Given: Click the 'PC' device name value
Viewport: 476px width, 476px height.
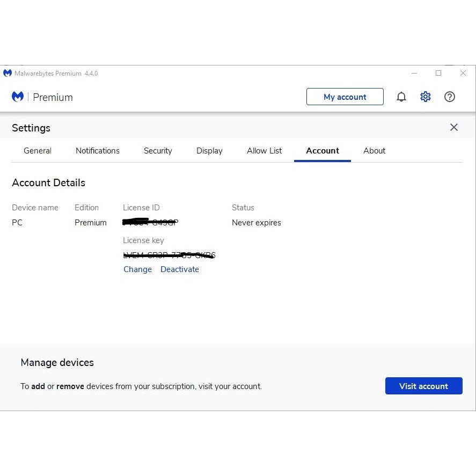Looking at the screenshot, I should 17,223.
